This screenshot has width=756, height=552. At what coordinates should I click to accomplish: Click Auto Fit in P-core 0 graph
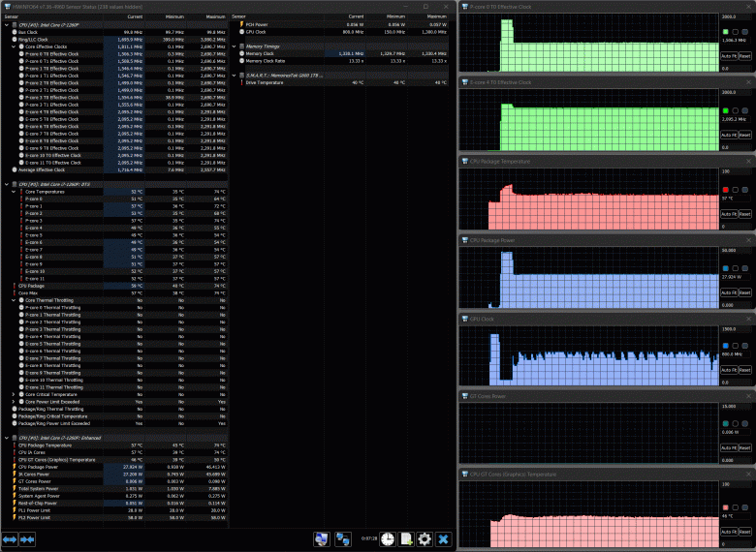[729, 56]
